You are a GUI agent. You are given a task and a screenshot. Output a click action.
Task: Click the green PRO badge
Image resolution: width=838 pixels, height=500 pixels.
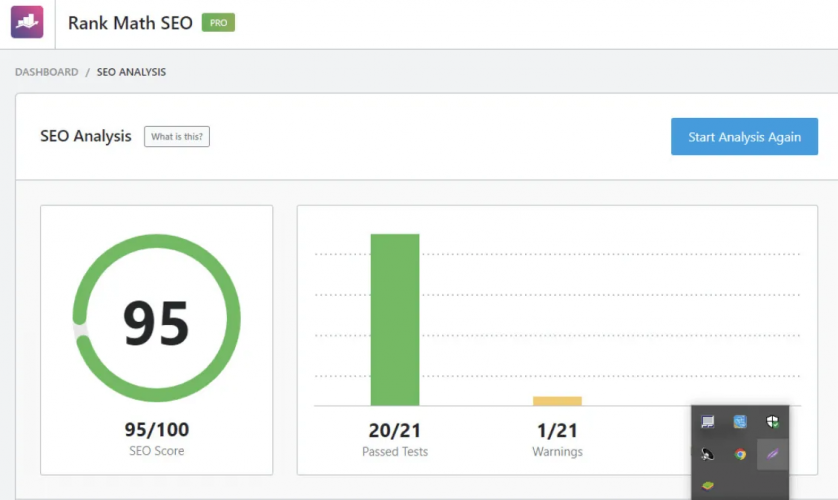218,22
